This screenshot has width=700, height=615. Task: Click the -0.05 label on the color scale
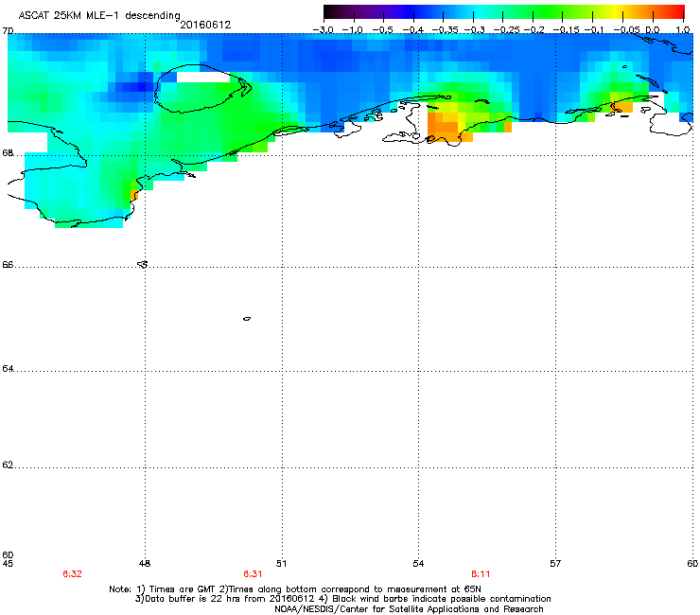(626, 30)
